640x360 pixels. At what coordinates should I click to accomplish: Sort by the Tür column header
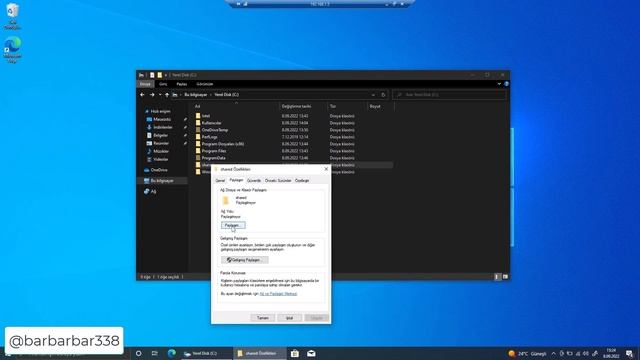tap(347, 107)
